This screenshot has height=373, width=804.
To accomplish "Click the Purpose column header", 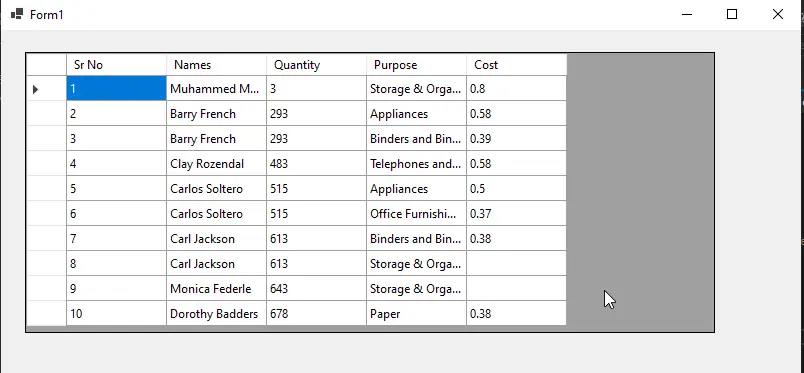I will (x=416, y=65).
